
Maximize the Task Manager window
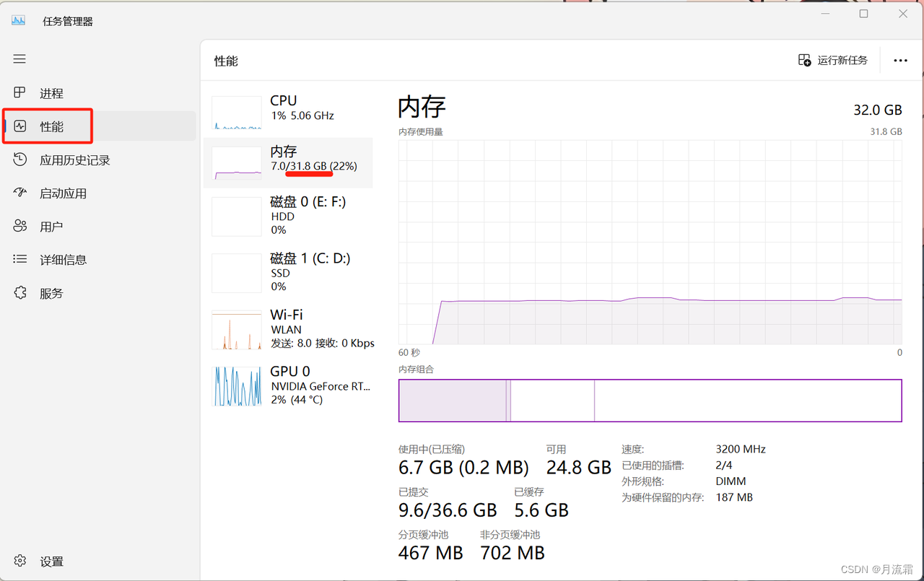point(863,14)
